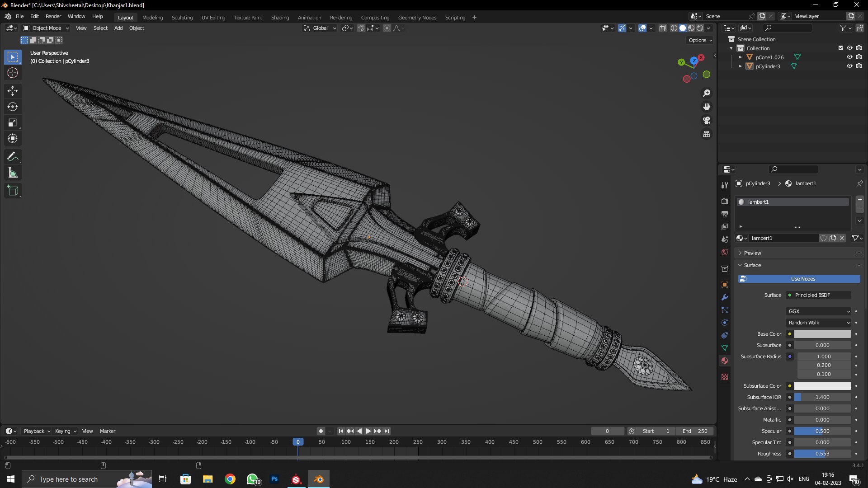Switch to rendered viewport shading
Image resolution: width=868 pixels, height=488 pixels.
(x=700, y=28)
